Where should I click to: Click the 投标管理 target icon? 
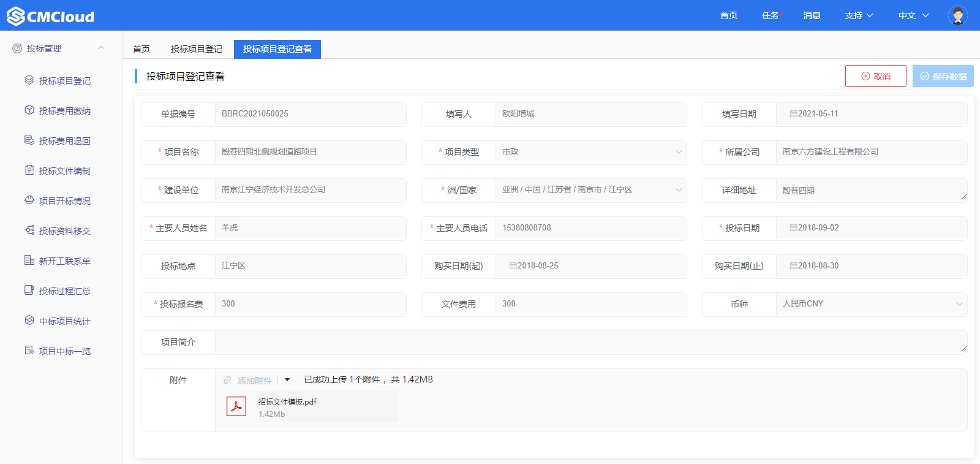[17, 48]
